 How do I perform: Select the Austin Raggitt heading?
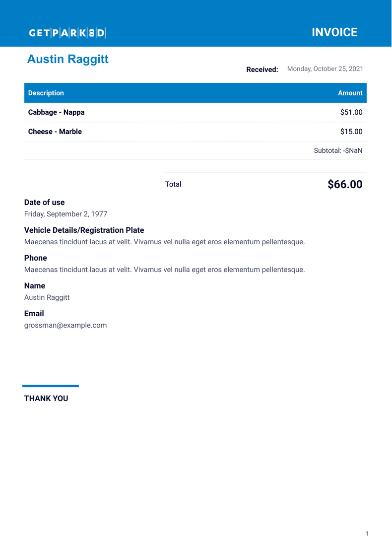68,59
